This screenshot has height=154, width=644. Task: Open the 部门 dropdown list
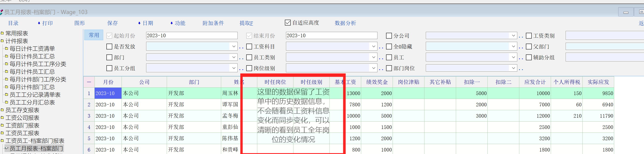pos(234,57)
